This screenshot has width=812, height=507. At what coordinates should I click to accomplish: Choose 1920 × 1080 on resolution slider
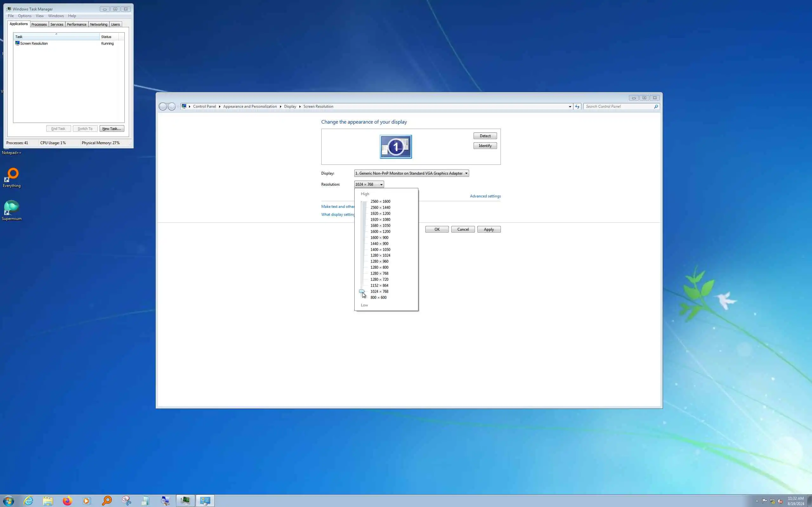click(380, 220)
